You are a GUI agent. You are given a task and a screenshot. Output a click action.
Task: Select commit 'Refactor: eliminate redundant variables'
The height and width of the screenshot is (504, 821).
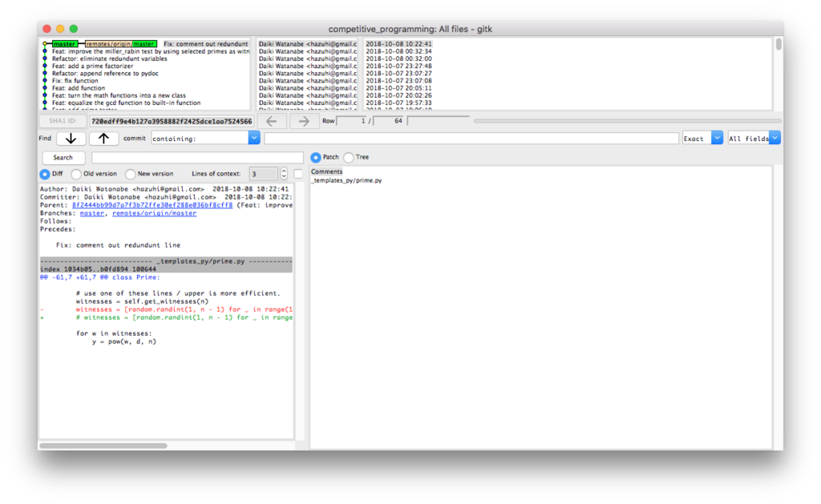(x=109, y=58)
